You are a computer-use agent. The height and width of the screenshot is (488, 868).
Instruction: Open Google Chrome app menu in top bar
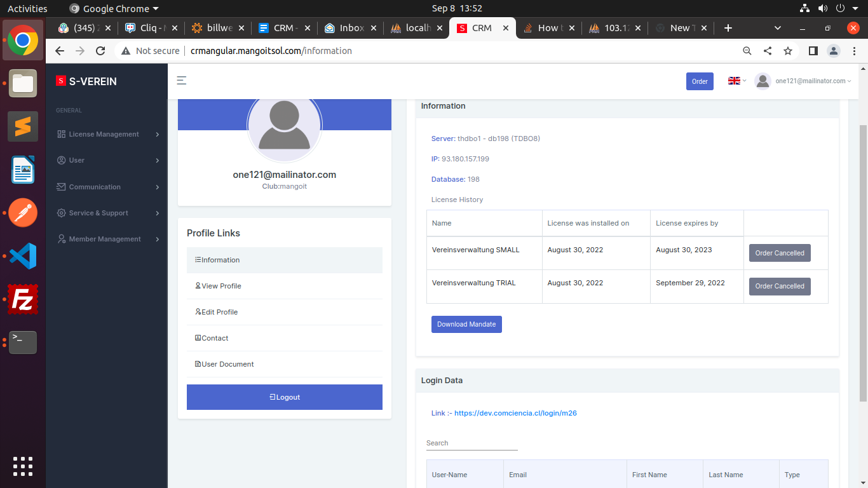pos(114,9)
